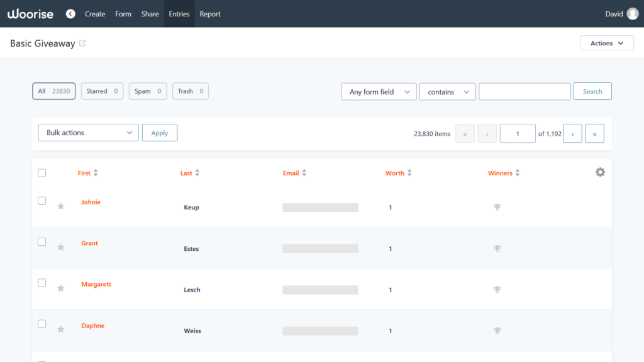644x362 pixels.
Task: Open giveaway preview via external link icon
Action: click(x=82, y=43)
